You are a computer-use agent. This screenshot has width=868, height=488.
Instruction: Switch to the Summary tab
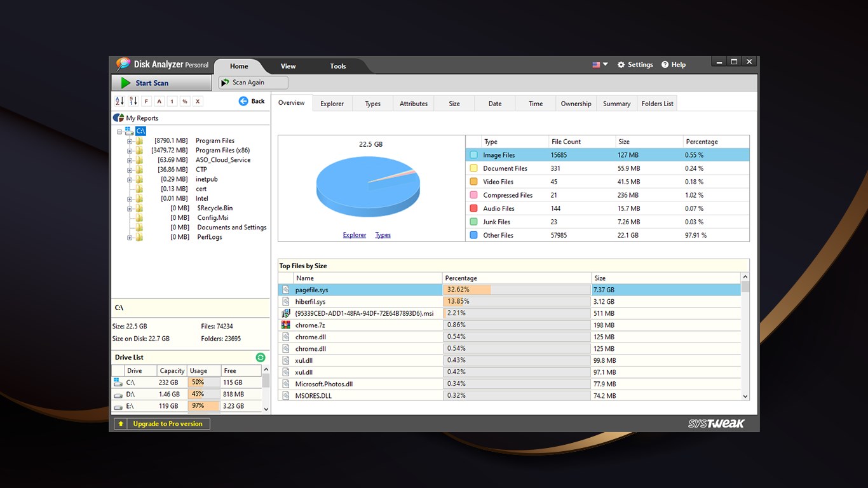pyautogui.click(x=616, y=104)
